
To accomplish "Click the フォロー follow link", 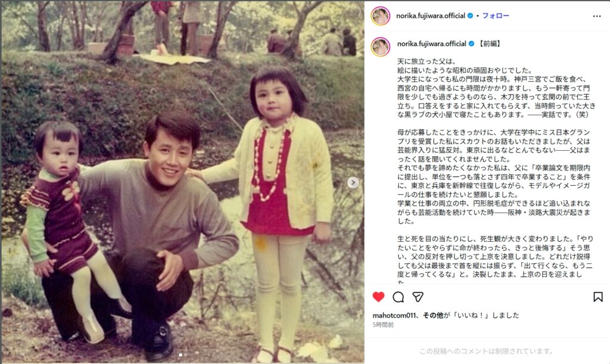I will pyautogui.click(x=496, y=16).
